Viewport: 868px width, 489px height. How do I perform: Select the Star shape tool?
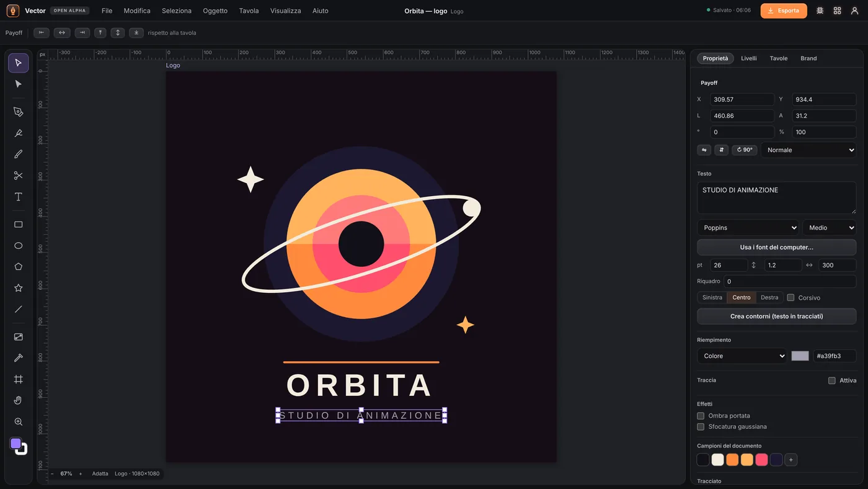click(x=19, y=288)
